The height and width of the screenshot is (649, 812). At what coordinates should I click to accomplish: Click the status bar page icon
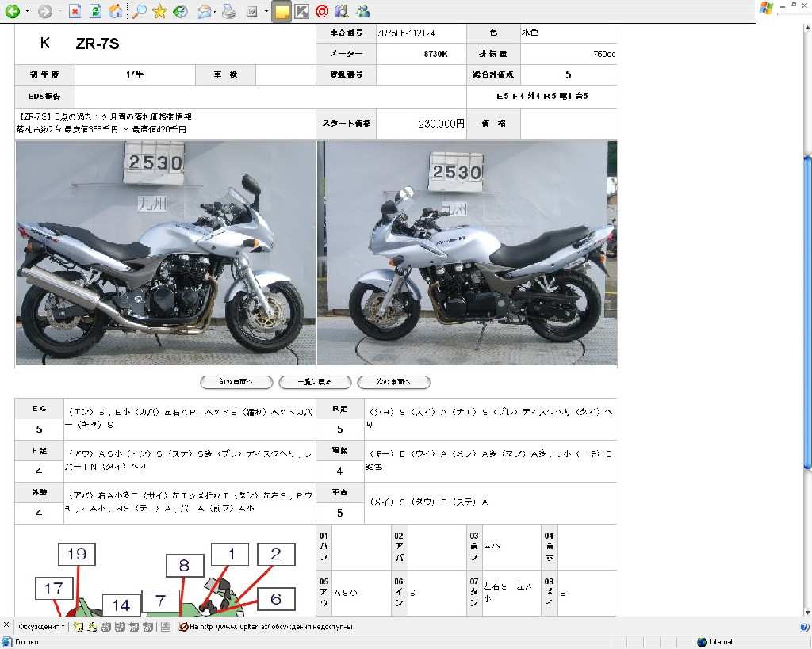pyautogui.click(x=6, y=643)
